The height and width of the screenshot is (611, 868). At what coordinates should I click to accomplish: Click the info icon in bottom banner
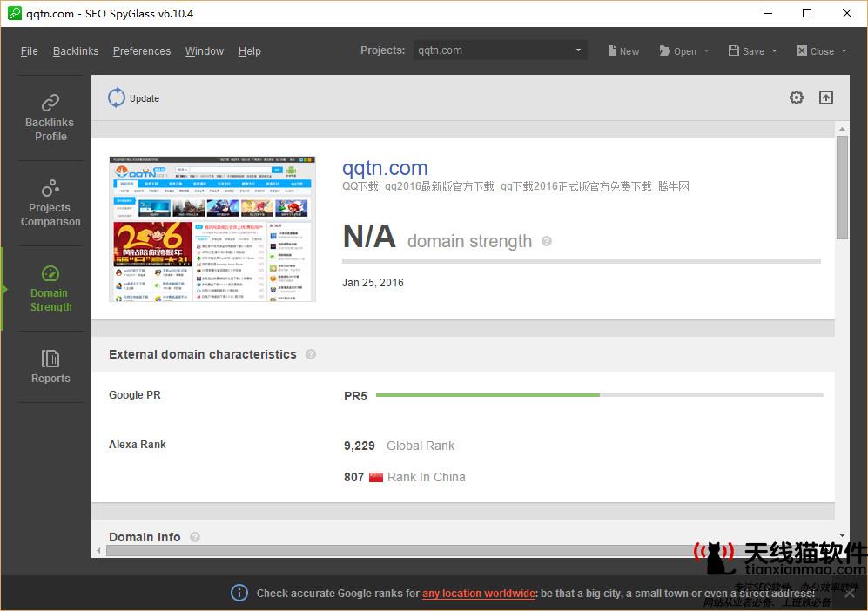[239, 593]
